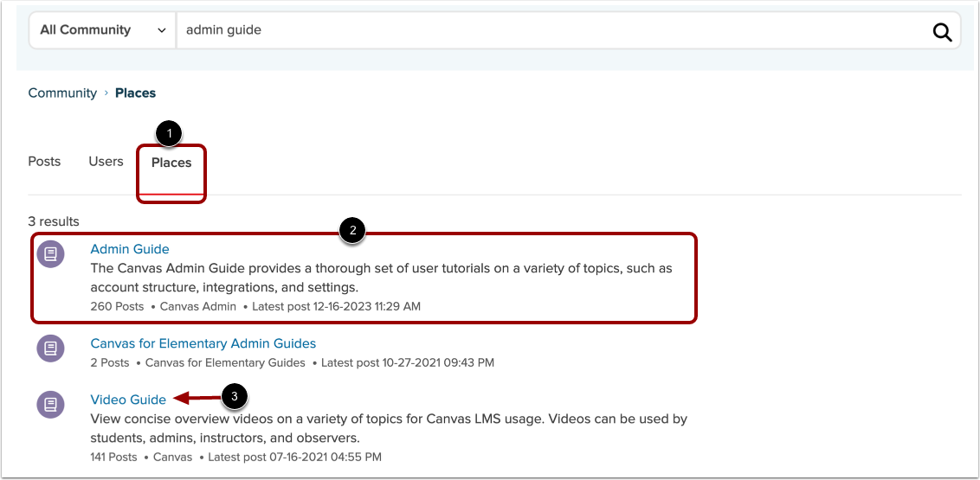980x480 pixels.
Task: Click the Video Guide description text
Action: (389, 428)
